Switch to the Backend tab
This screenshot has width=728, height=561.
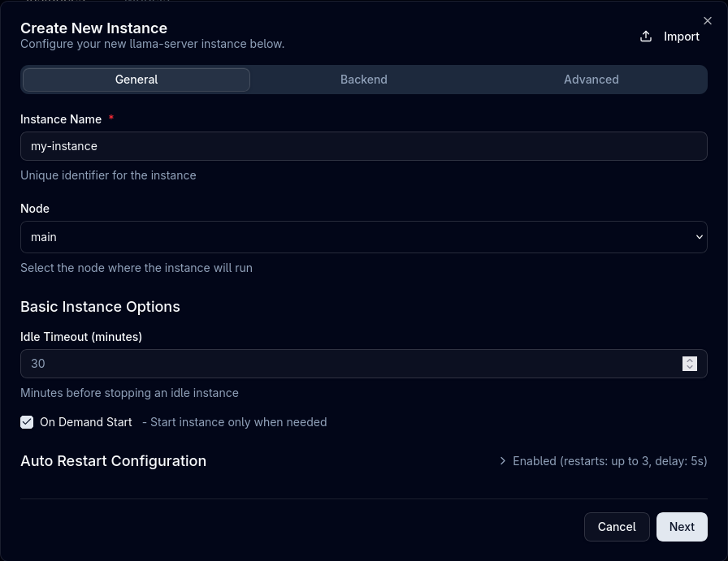363,80
